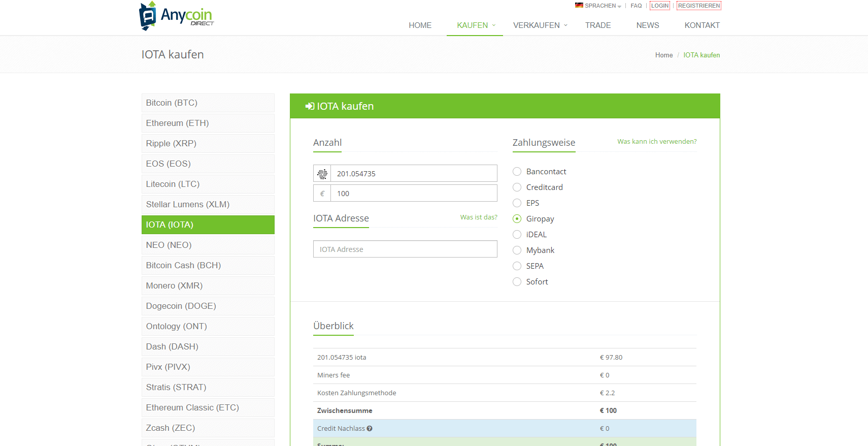Select Pivx (PIVX) in sidebar
Viewport: 868px width, 446px height.
coord(208,367)
